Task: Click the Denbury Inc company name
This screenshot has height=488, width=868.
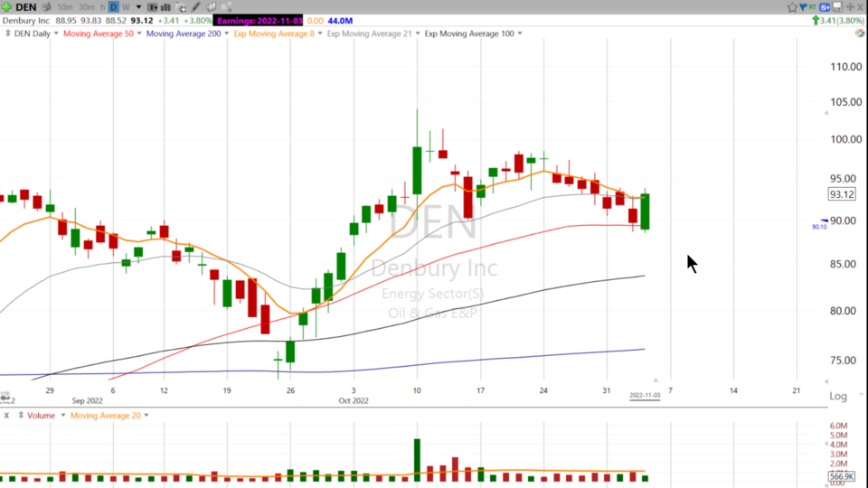Action: (x=26, y=21)
